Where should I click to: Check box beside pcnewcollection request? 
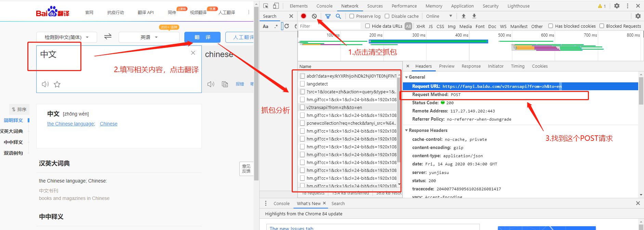(302, 123)
